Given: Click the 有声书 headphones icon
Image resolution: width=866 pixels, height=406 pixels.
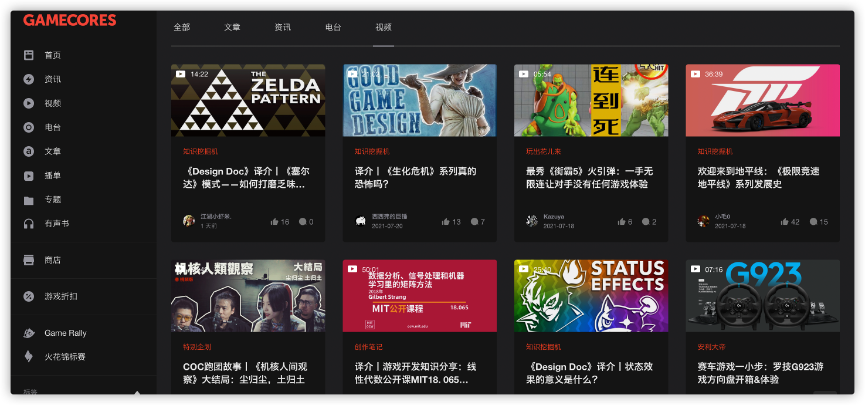Looking at the screenshot, I should click(29, 224).
